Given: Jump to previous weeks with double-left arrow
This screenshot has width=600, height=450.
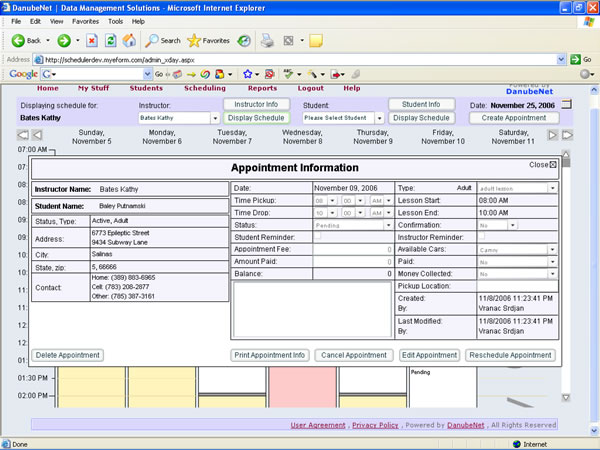Looking at the screenshot, I should [x=23, y=135].
